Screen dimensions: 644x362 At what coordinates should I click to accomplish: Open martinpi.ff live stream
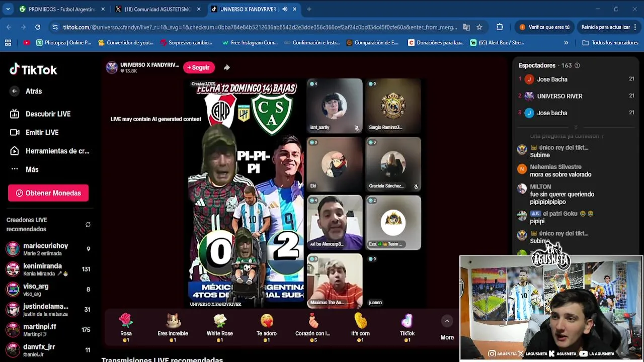48,329
